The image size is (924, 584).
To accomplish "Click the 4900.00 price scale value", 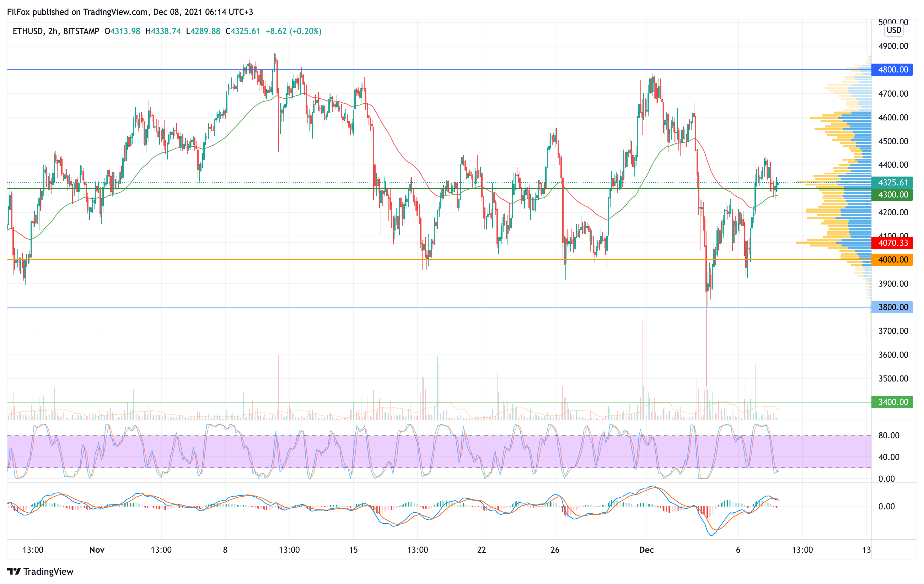I will pos(893,47).
